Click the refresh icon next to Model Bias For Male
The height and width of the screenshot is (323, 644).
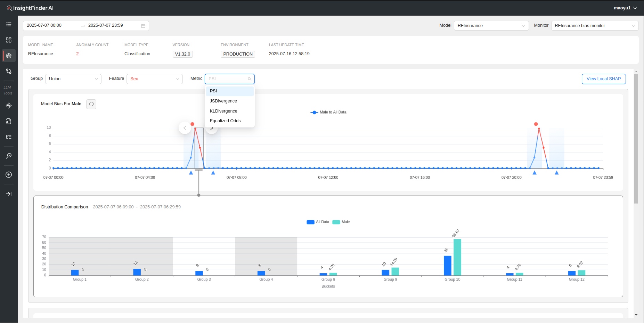pos(91,104)
